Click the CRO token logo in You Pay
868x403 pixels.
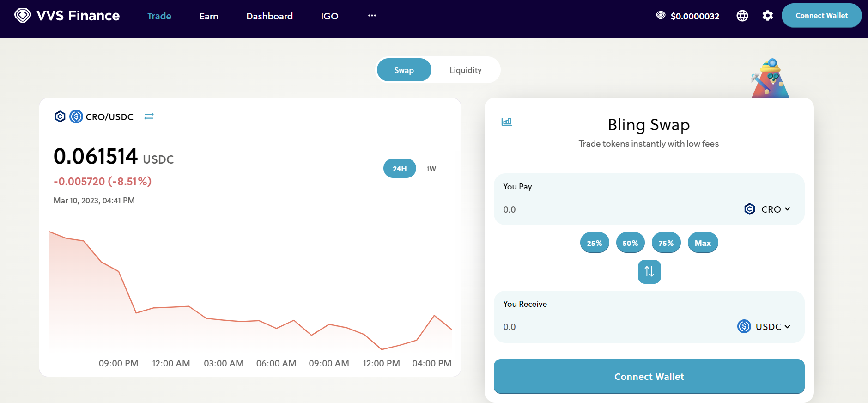tap(750, 209)
